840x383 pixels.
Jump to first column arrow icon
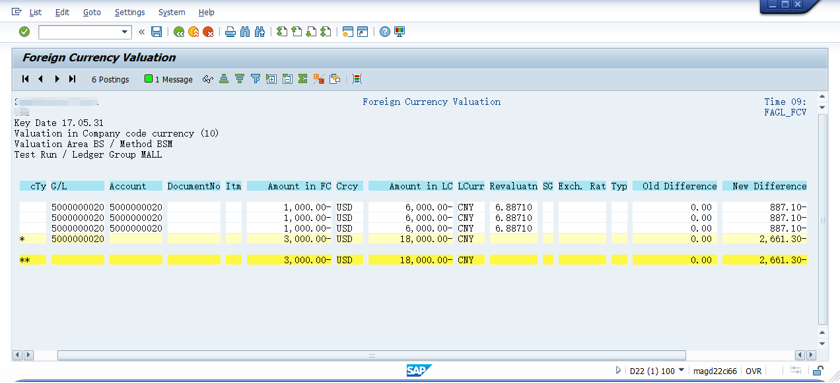coord(25,79)
